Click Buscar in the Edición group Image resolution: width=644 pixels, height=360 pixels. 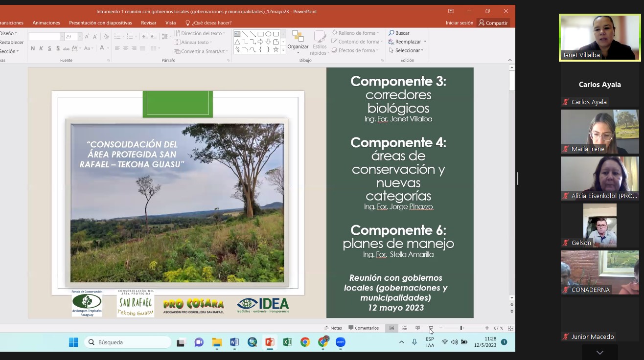[399, 33]
